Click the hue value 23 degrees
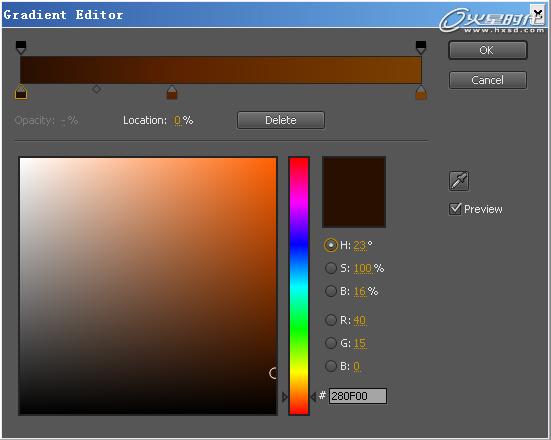Screen dimensions: 551x440 (x=359, y=245)
